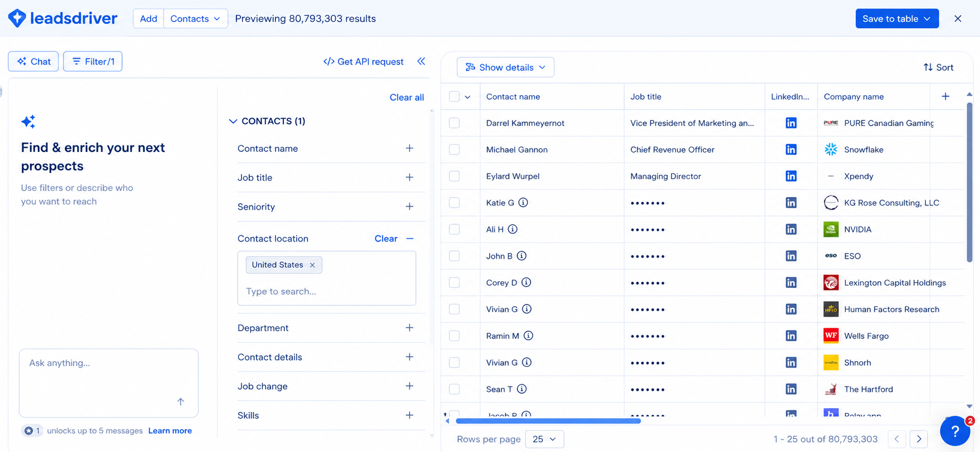This screenshot has height=452, width=980.
Task: Click the horizontal scrollbar under the table
Action: (548, 421)
